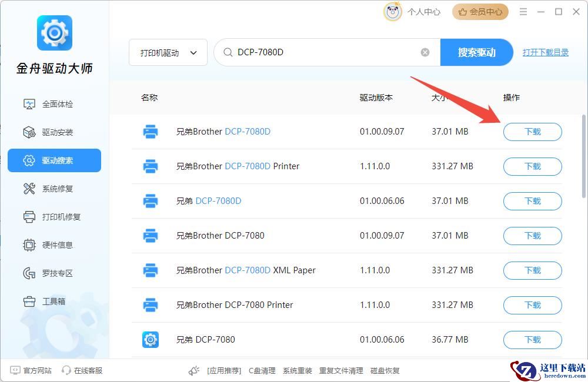Select the 驱动搜索 sidebar item
This screenshot has width=588, height=382.
(54, 160)
